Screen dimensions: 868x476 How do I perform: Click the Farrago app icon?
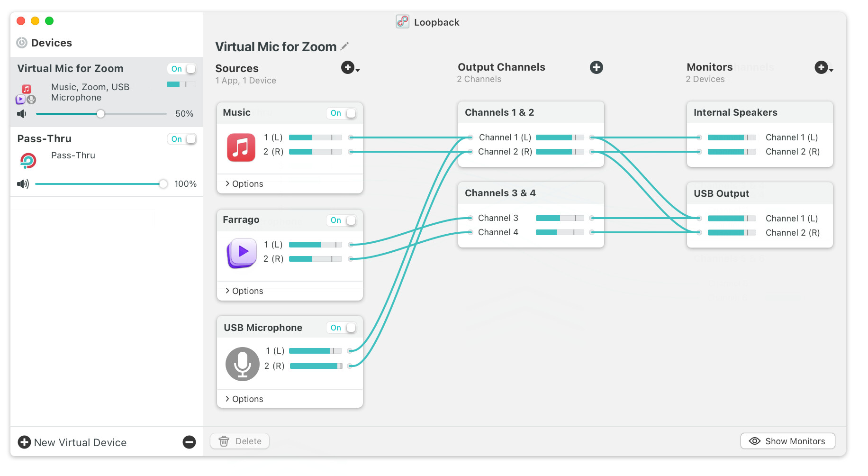point(242,253)
